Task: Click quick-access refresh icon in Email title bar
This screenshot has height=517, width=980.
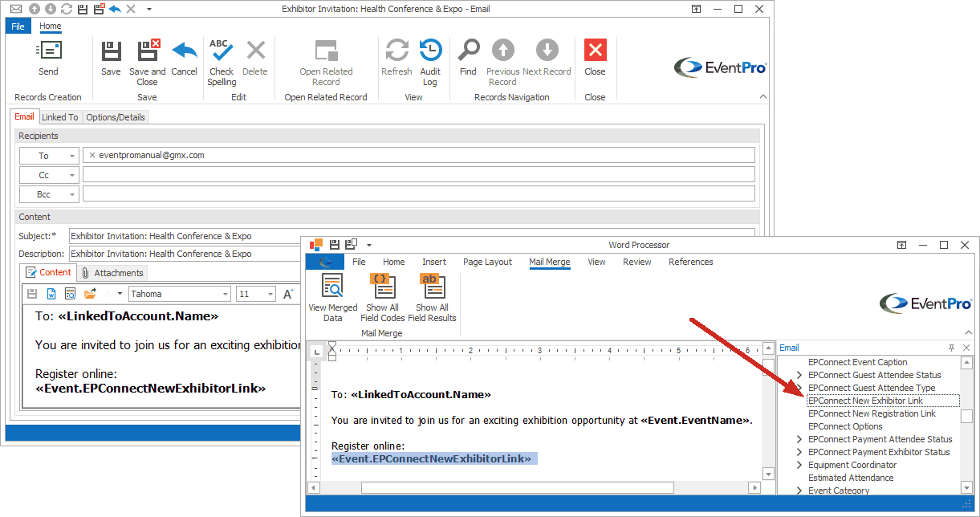Action: point(66,9)
